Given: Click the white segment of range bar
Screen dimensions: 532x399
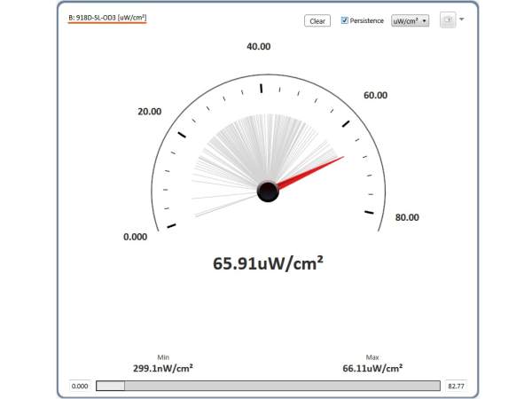Looking at the screenshot, I should [110, 386].
